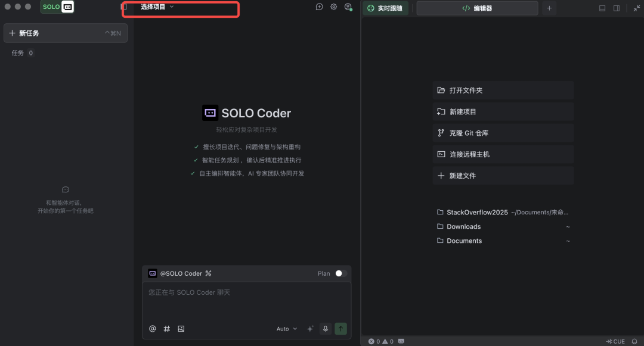This screenshot has width=644, height=346.
Task: Click 打开文件夹 open folder button
Action: (503, 90)
